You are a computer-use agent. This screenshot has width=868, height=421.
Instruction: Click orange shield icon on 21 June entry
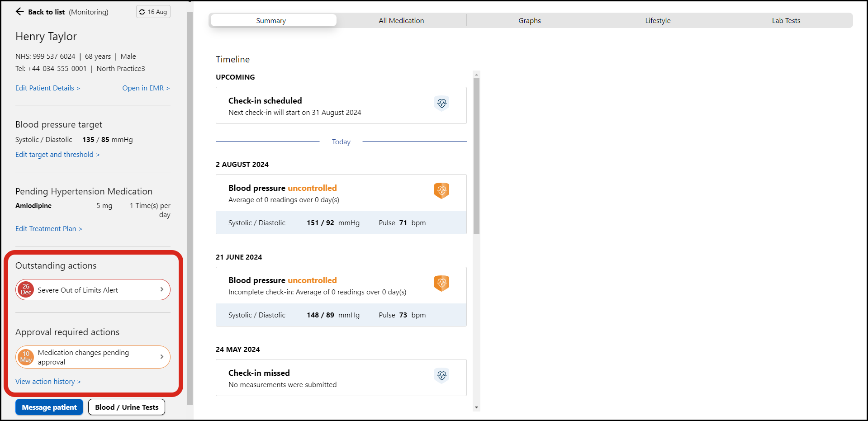[x=441, y=283]
